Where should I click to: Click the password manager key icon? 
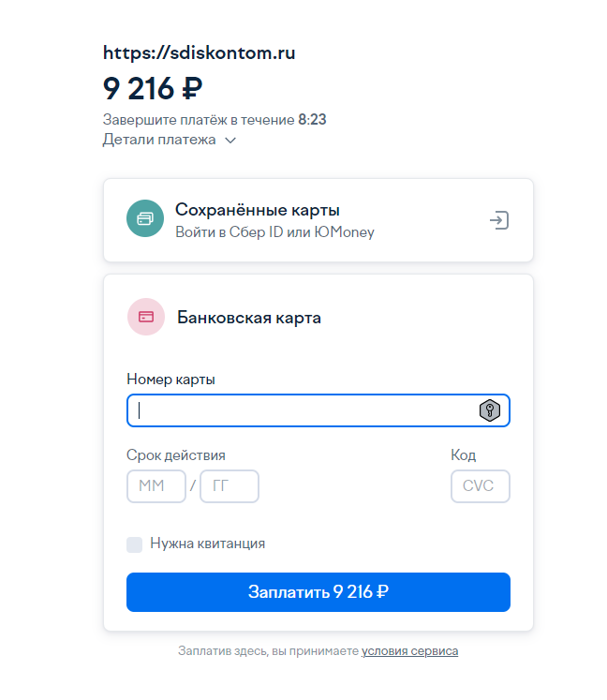489,410
